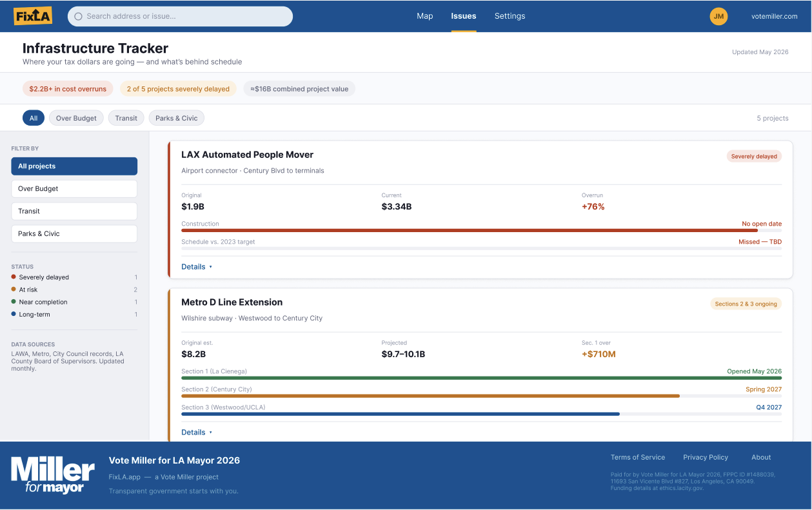Click the Sections 2 & 3 ongoing tag
Screen dimensions: 812x510
(746, 304)
